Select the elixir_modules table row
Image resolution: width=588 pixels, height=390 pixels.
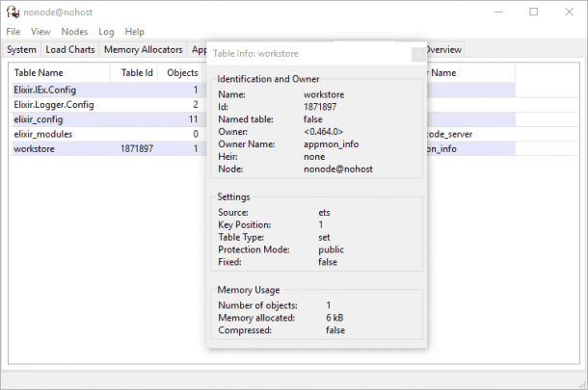43,134
